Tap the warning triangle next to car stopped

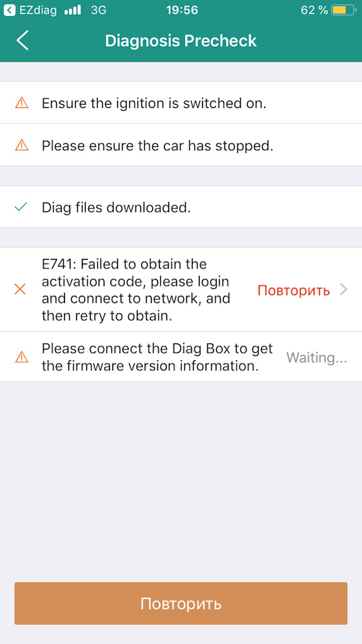(x=21, y=145)
